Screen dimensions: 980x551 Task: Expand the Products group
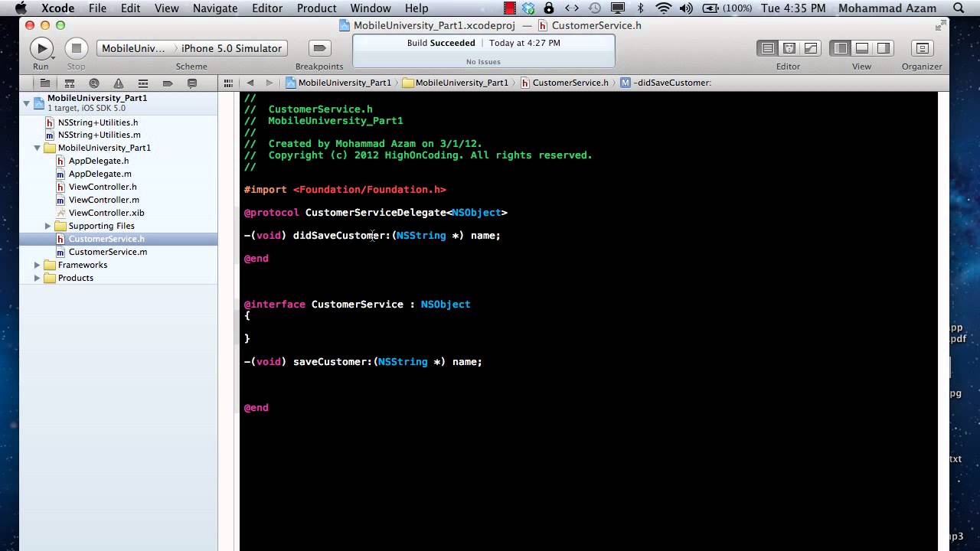click(x=37, y=278)
